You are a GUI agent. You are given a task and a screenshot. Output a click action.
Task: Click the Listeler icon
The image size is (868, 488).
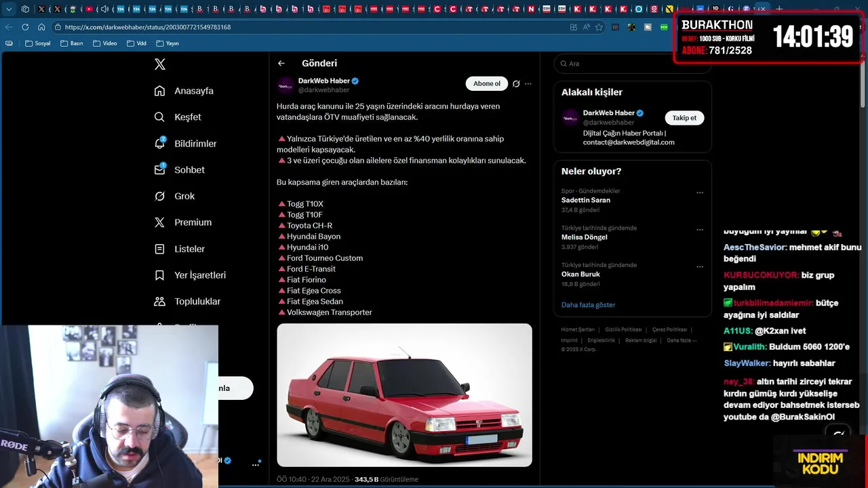159,249
